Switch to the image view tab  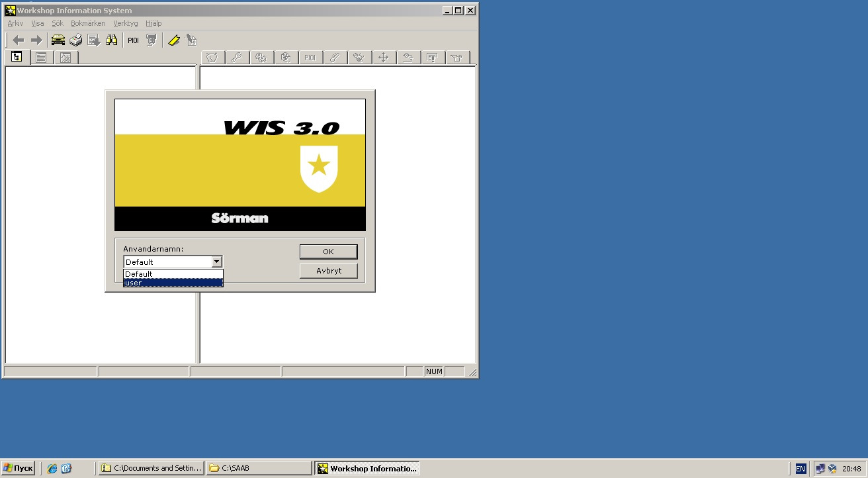[x=65, y=58]
